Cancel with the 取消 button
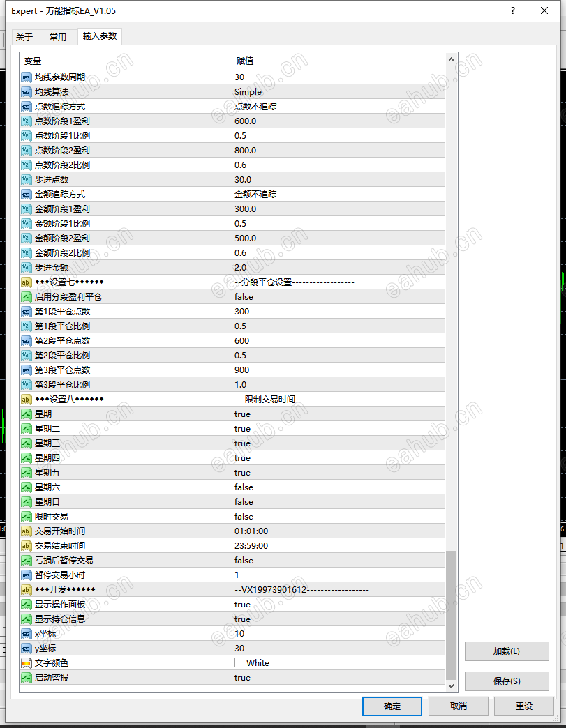The image size is (566, 728). tap(459, 706)
